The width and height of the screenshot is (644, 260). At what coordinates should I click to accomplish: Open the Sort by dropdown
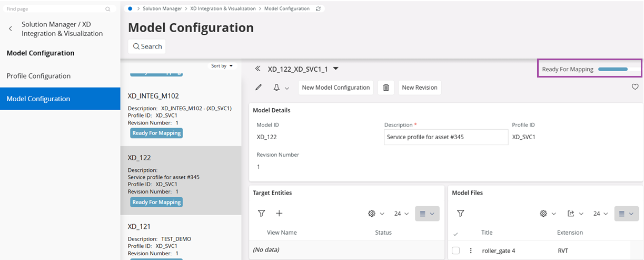pyautogui.click(x=222, y=66)
